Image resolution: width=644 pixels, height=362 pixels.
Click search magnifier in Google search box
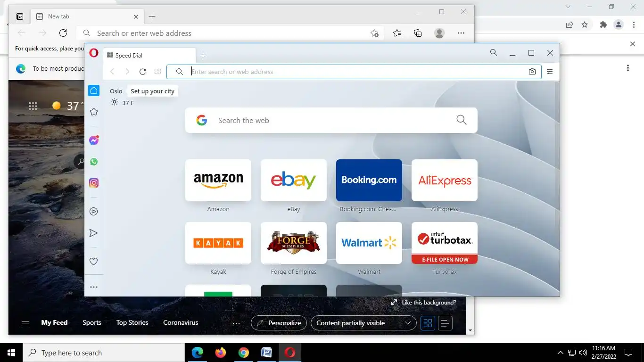[462, 120]
